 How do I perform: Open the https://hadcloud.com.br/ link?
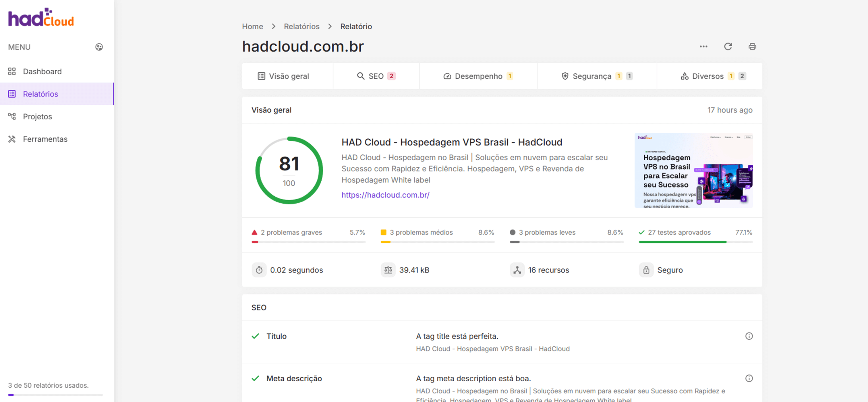(x=385, y=195)
